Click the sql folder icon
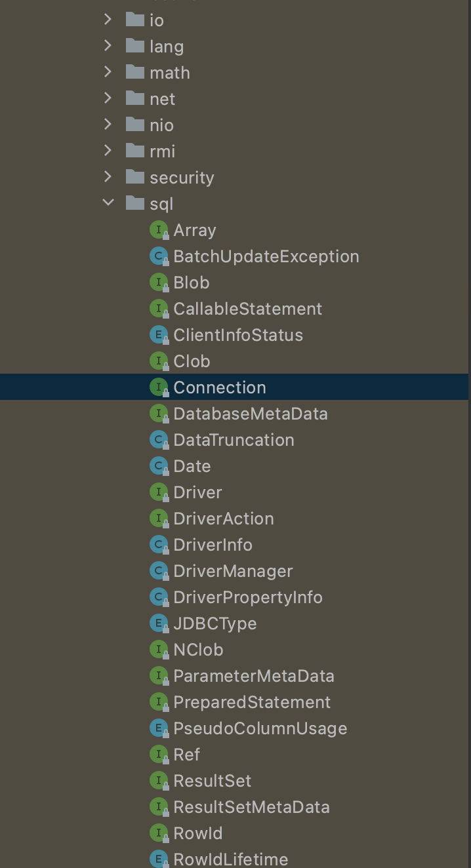Image resolution: width=471 pixels, height=868 pixels. point(135,203)
